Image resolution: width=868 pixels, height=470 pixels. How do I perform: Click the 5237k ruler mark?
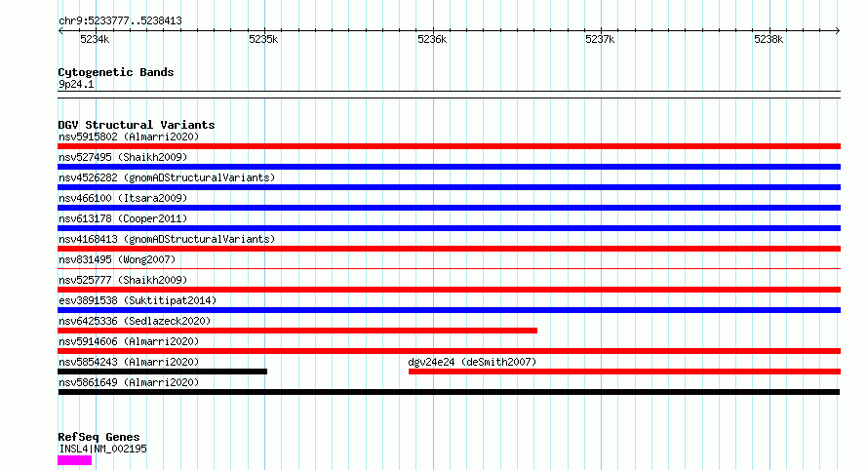point(600,39)
